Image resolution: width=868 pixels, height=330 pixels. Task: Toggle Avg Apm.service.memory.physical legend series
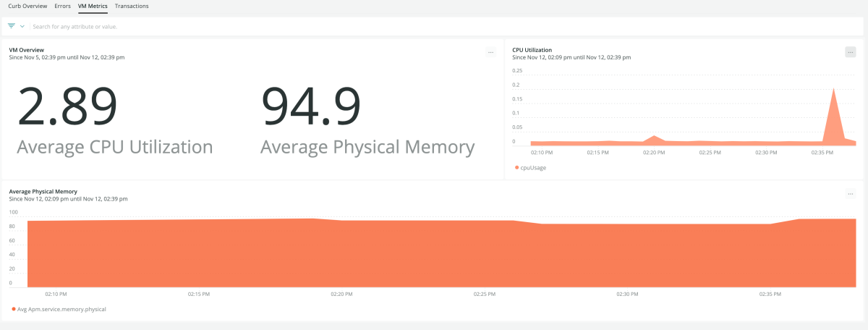point(59,309)
